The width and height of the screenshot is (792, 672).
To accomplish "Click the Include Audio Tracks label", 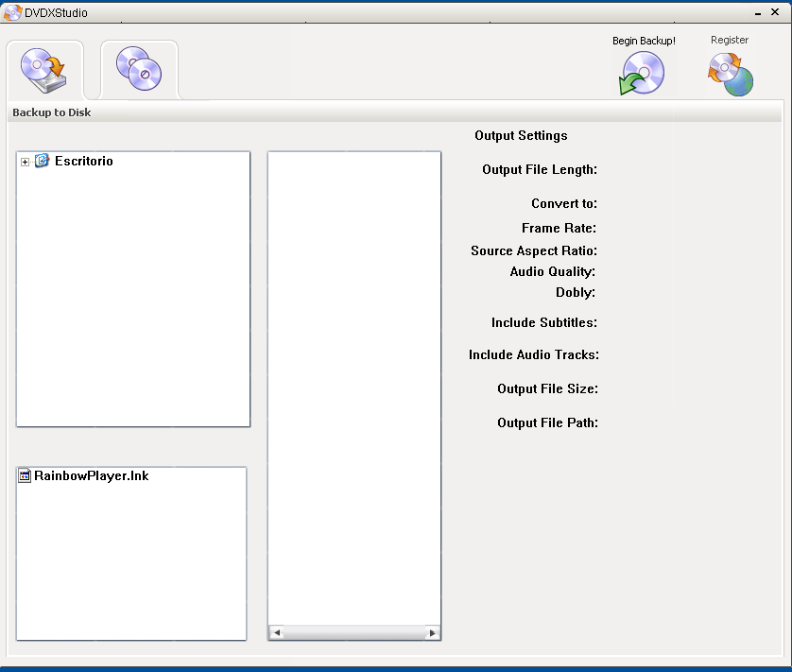I will point(534,355).
